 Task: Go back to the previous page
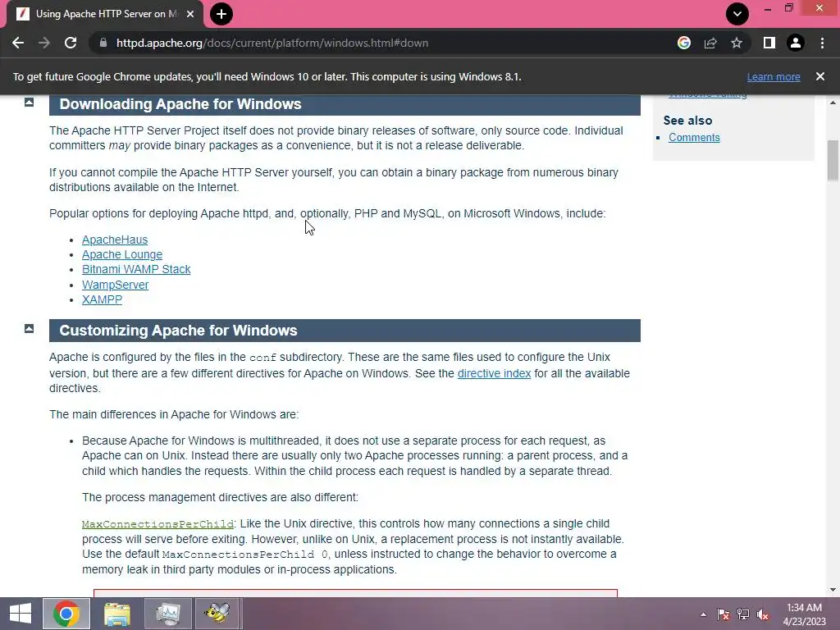click(18, 43)
